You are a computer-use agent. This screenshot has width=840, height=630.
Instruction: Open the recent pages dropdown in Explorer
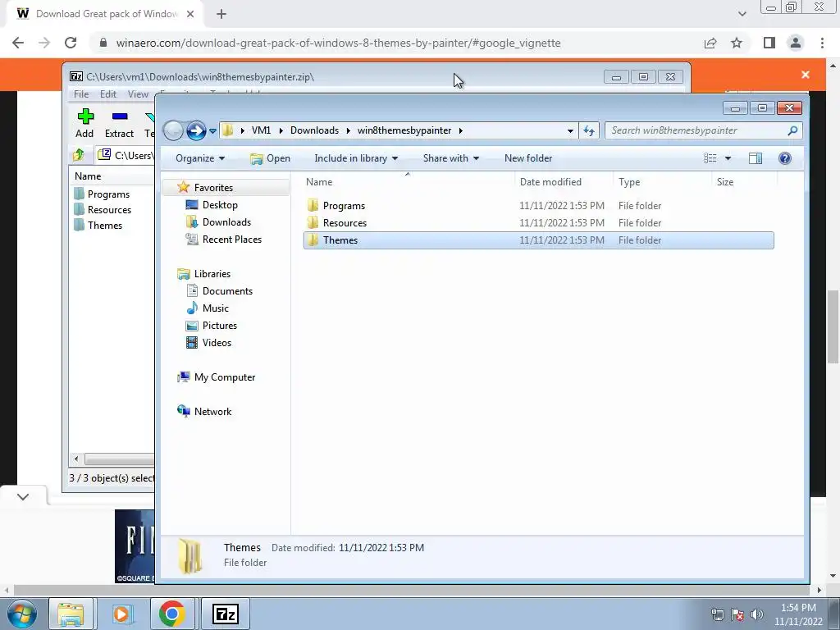click(x=212, y=130)
